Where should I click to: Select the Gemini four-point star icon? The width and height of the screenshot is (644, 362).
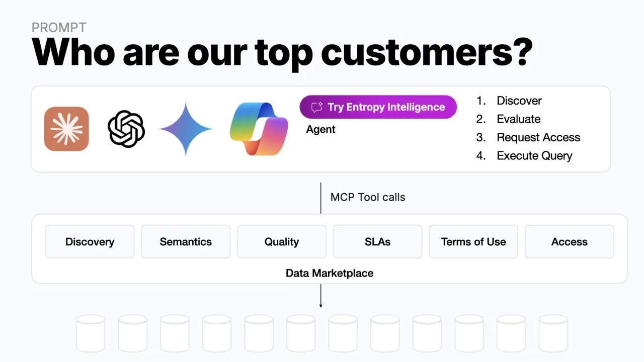pyautogui.click(x=186, y=129)
